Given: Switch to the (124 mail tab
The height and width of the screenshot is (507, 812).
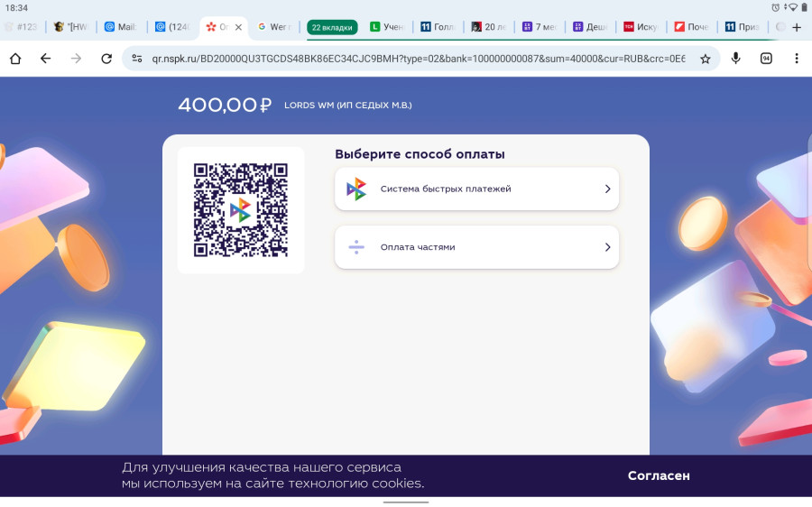Looking at the screenshot, I should tap(173, 27).
